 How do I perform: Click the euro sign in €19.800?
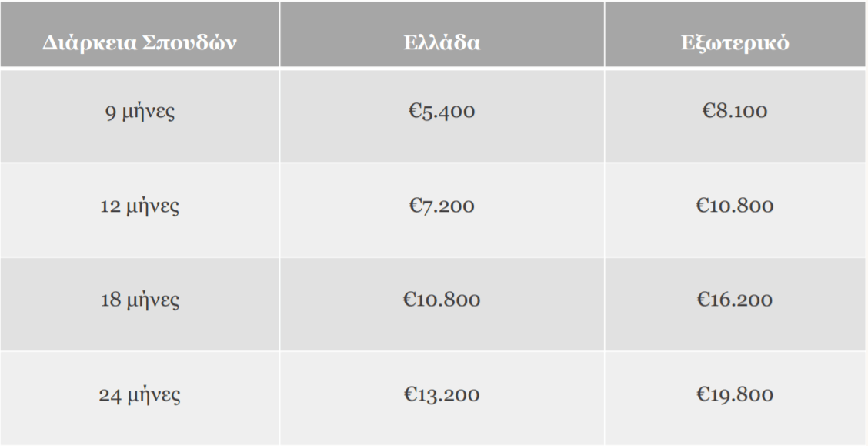click(703, 394)
